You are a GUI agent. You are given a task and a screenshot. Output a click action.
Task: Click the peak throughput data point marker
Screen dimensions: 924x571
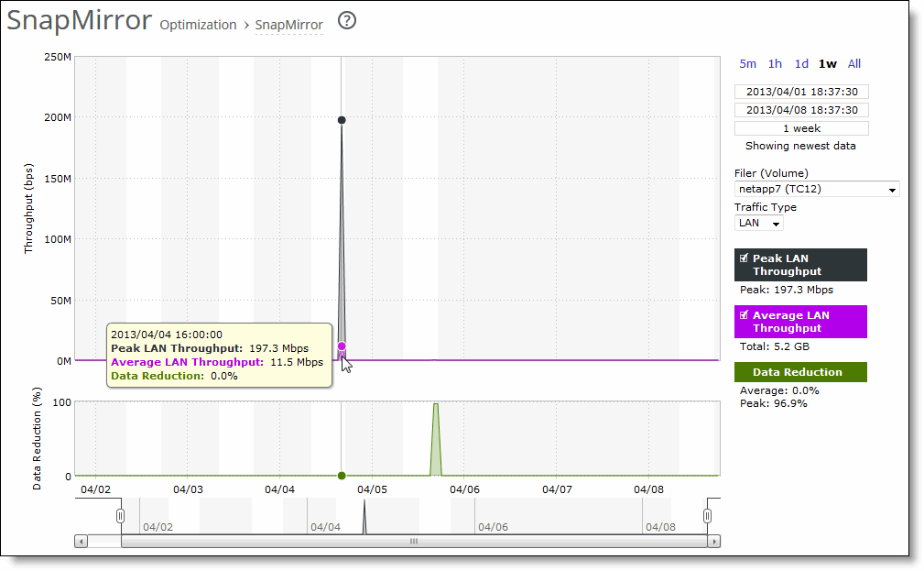[x=341, y=119]
